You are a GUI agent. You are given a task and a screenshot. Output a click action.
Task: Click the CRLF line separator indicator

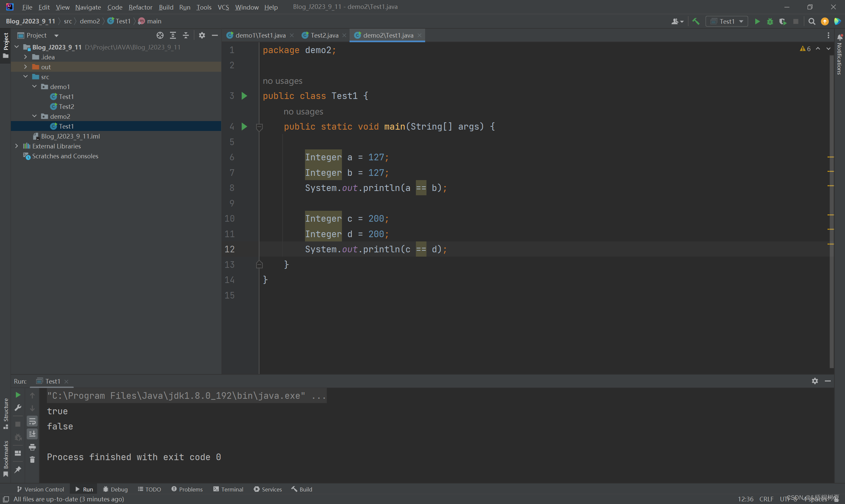tap(766, 499)
